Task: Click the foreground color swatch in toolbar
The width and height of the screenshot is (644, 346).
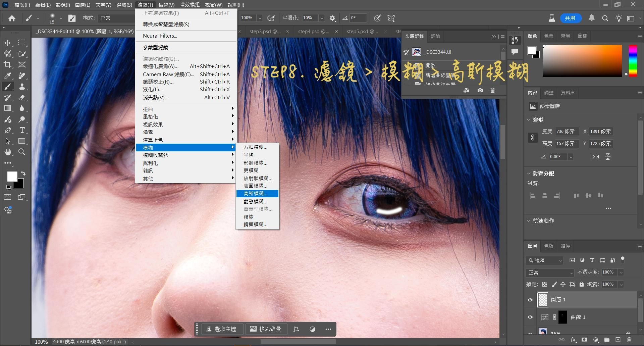Action: pos(12,177)
